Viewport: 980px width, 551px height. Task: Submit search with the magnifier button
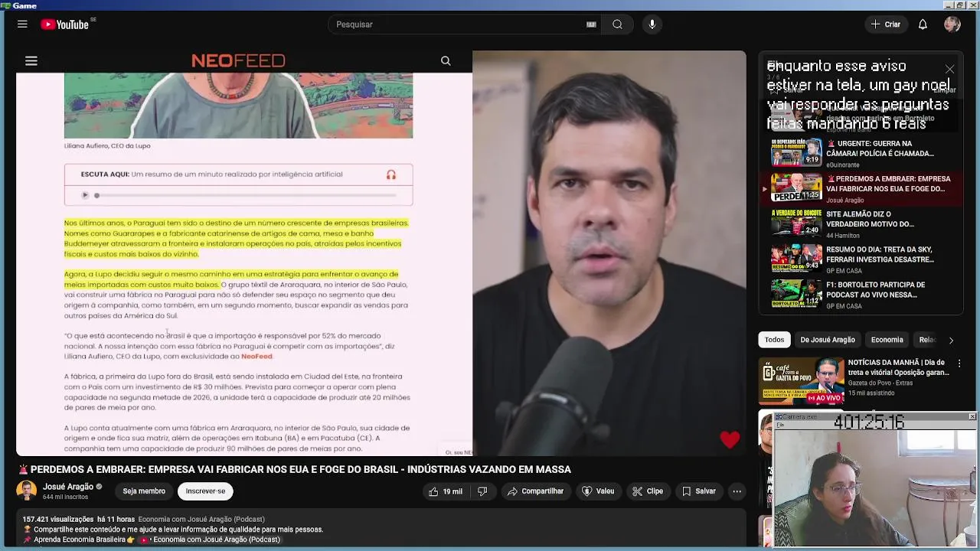point(617,24)
